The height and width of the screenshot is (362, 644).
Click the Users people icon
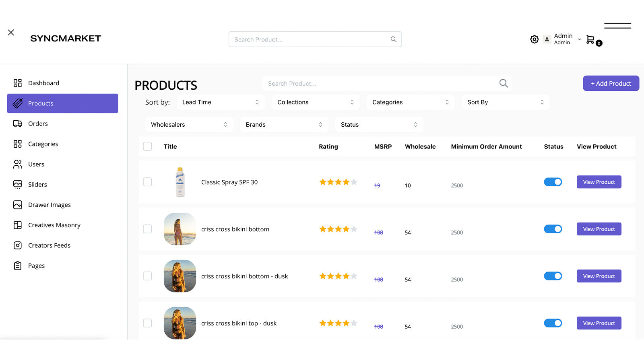(18, 164)
